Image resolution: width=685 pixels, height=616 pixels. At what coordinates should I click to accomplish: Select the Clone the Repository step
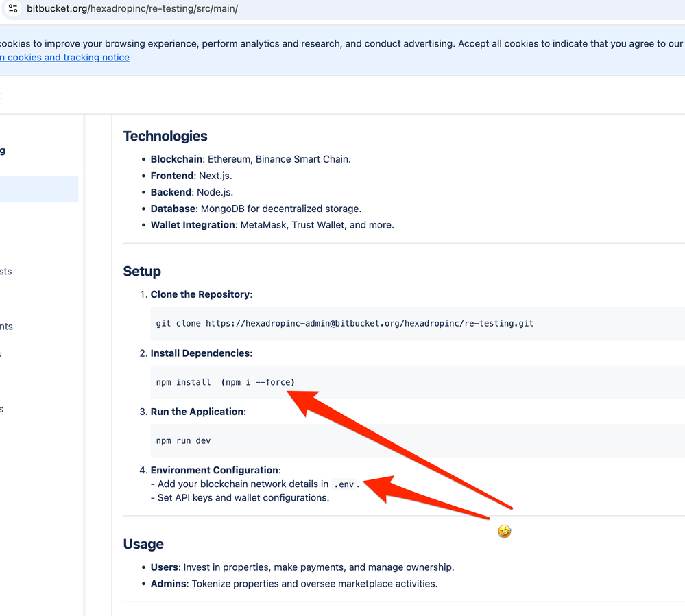pos(202,295)
